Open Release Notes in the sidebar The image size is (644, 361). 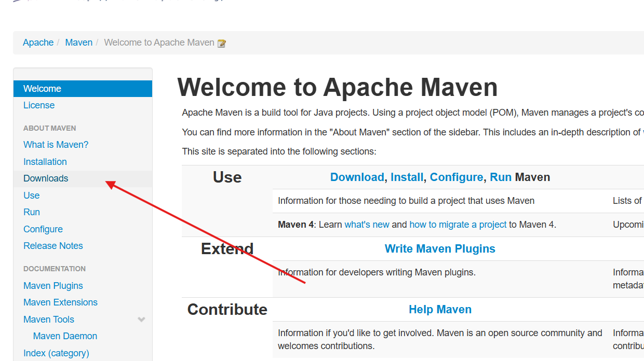(x=53, y=246)
